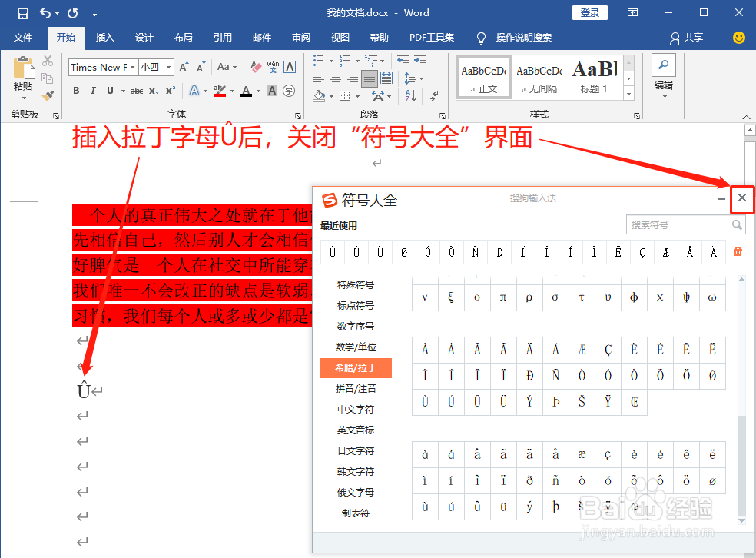
Task: Click the smiley feedback icon
Action: tap(738, 38)
